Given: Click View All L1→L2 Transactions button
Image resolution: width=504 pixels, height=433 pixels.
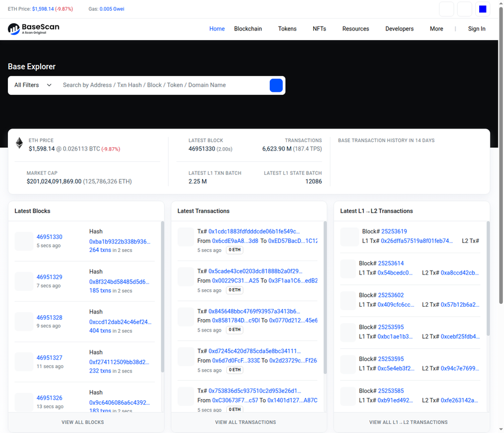Looking at the screenshot, I should (408, 422).
